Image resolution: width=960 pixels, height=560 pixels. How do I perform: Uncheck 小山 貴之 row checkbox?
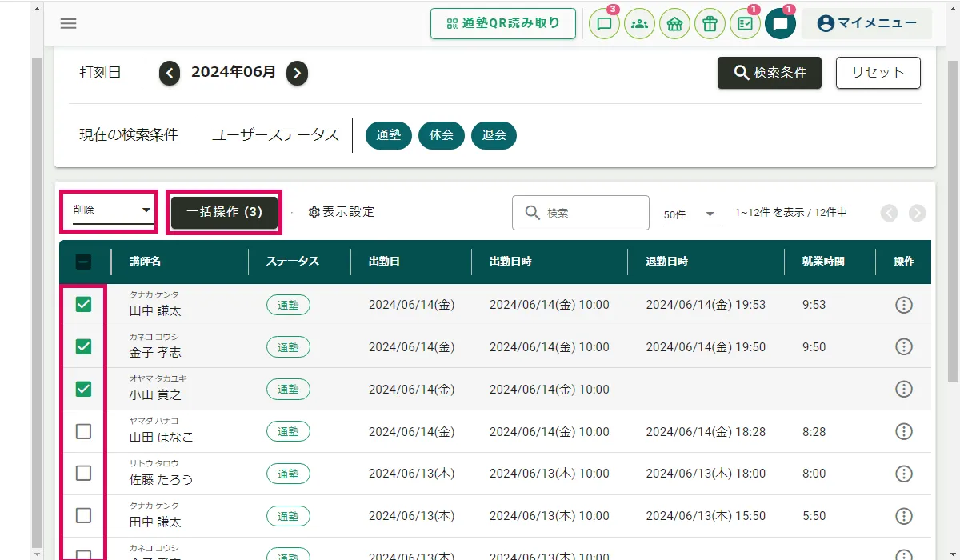(83, 389)
